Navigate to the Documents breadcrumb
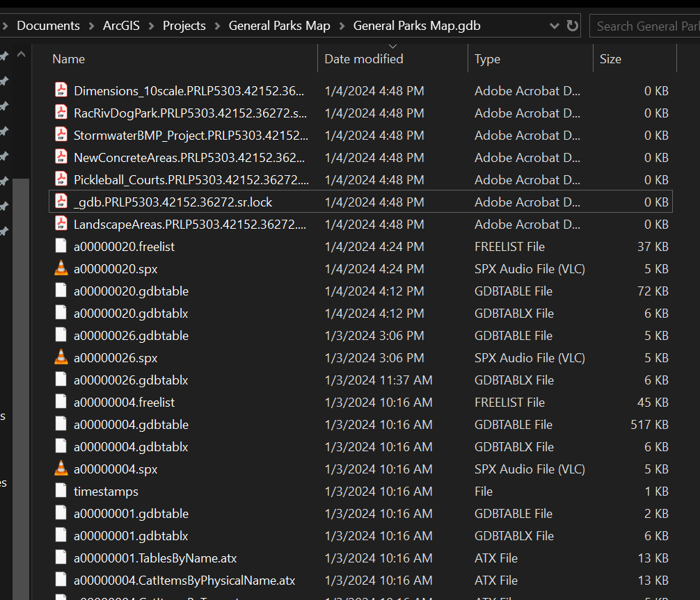The height and width of the screenshot is (600, 700). coord(47,25)
